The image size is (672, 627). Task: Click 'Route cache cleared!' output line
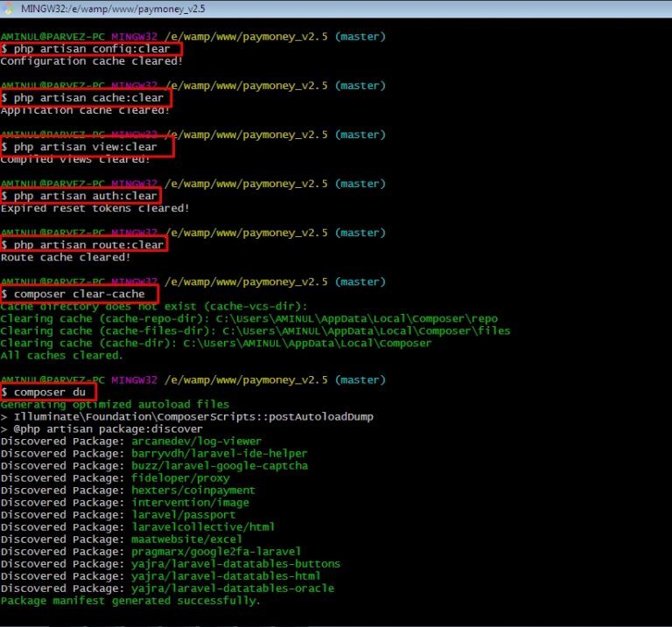pos(66,257)
